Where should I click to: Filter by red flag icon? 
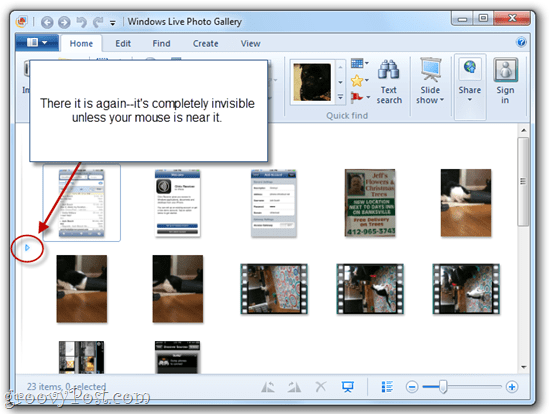click(357, 97)
